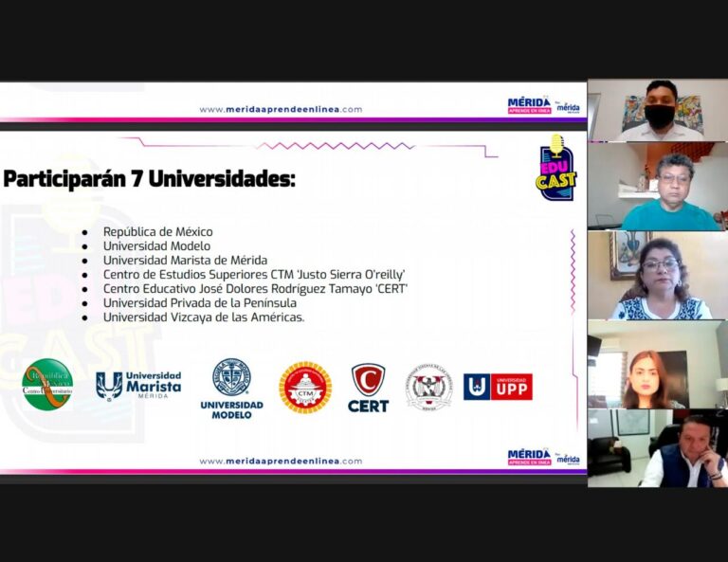Click the República de México green logo

point(47,385)
